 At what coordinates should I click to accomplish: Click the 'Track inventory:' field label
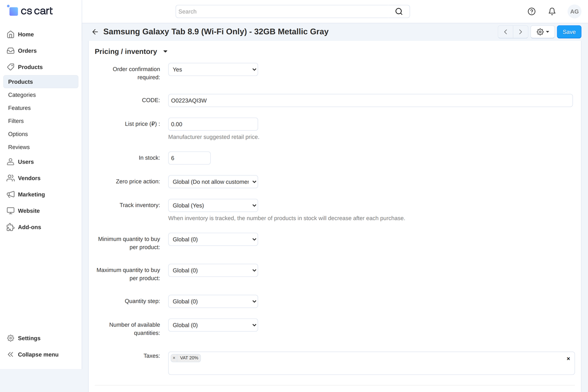click(140, 205)
